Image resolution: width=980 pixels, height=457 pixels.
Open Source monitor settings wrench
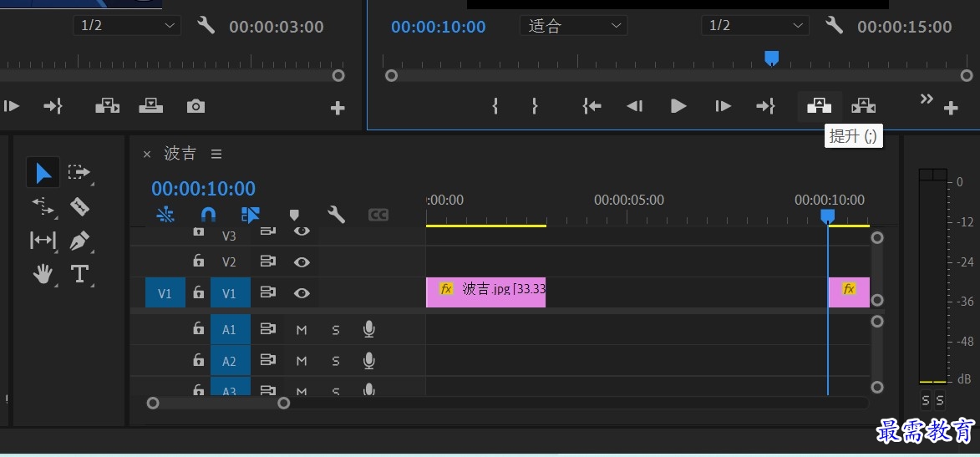(206, 26)
